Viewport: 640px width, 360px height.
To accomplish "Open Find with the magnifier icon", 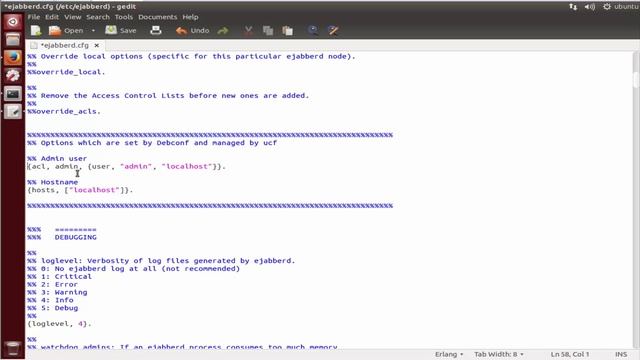I will click(x=313, y=31).
